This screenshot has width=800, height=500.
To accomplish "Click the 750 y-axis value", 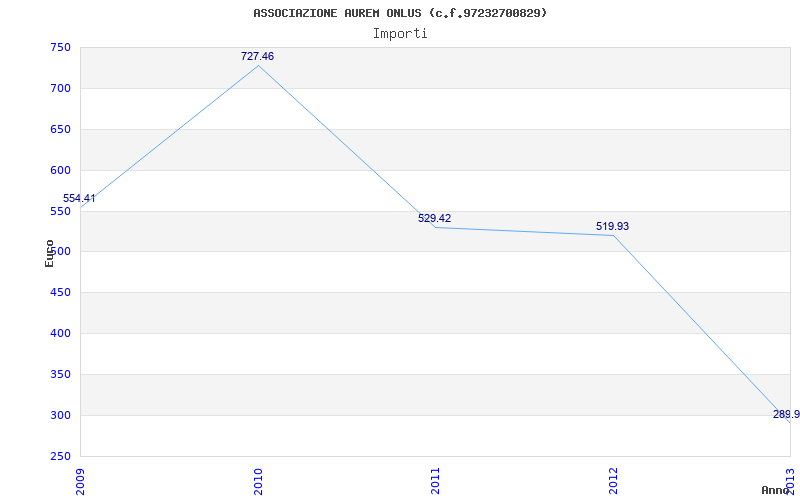I will pos(60,48).
